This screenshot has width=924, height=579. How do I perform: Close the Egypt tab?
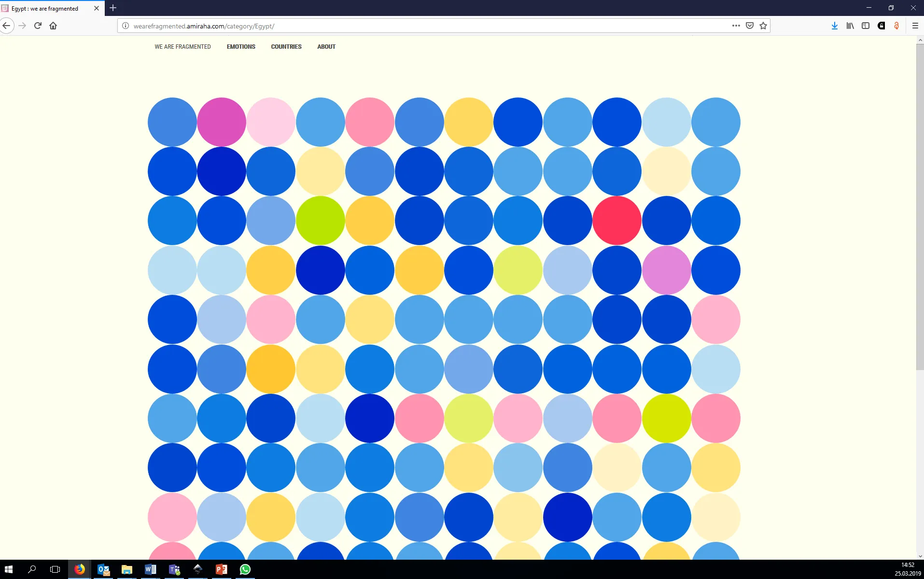tap(96, 8)
